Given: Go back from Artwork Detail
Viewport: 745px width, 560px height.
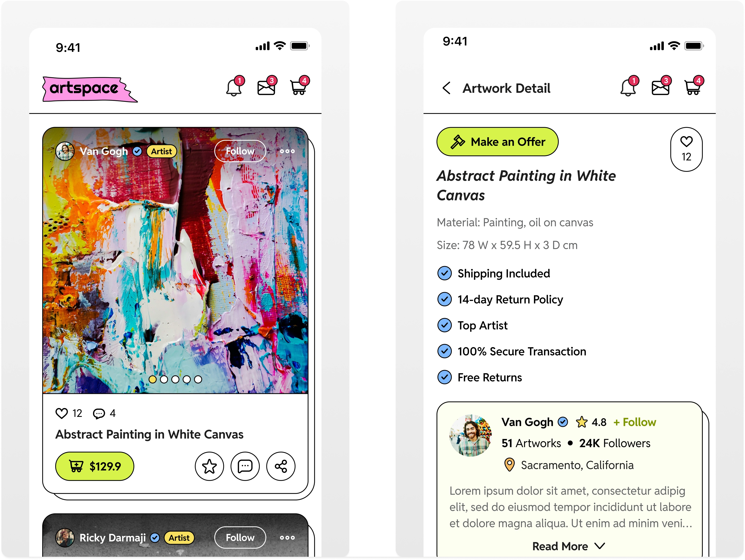Looking at the screenshot, I should point(446,88).
